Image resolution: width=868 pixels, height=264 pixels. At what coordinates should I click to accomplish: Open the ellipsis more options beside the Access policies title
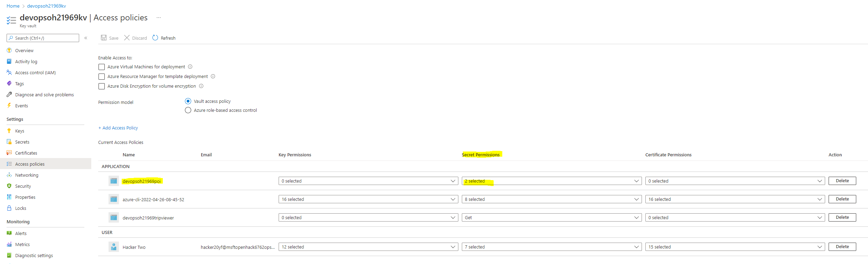coord(159,18)
